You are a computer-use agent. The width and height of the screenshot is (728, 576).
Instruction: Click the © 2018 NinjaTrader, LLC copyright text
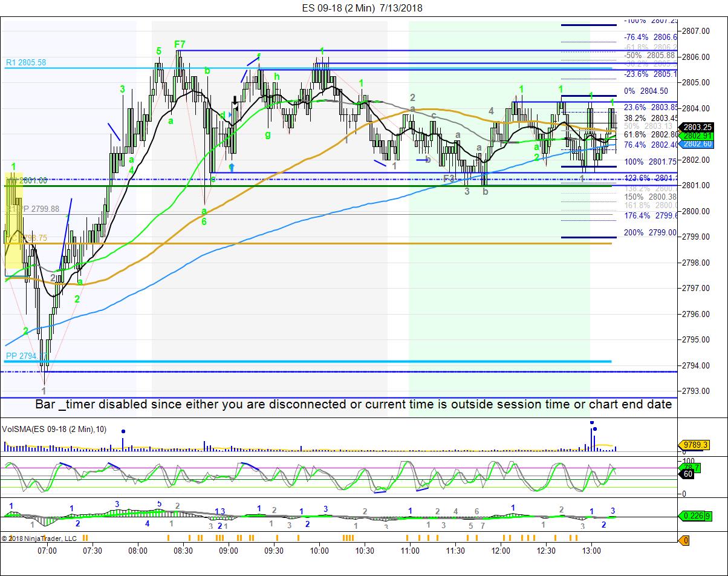coord(39,538)
